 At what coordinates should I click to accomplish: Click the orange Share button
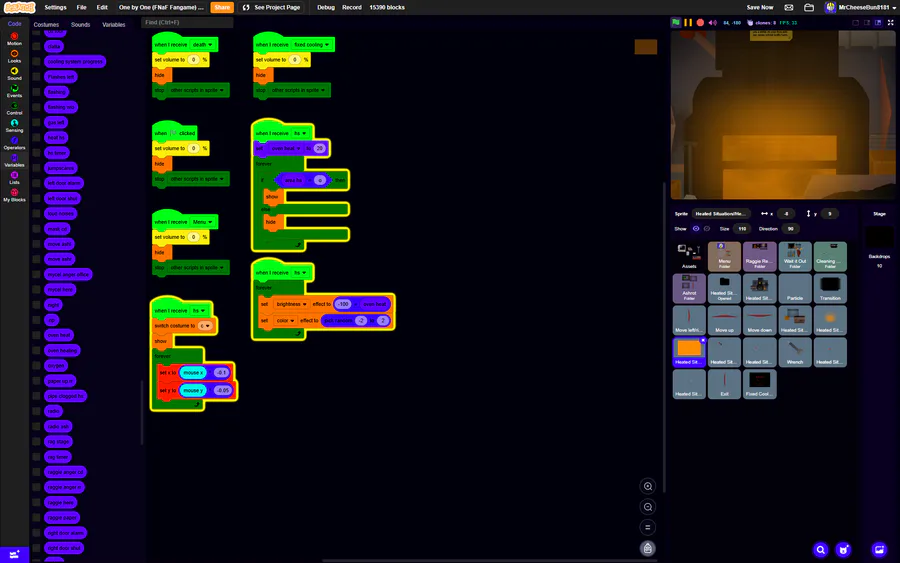coord(222,7)
